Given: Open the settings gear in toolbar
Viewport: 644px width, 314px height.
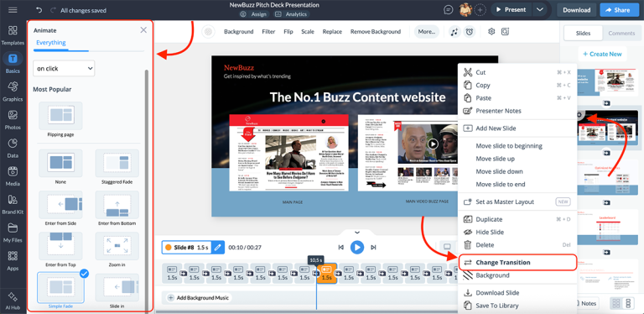Looking at the screenshot, I should point(491,32).
